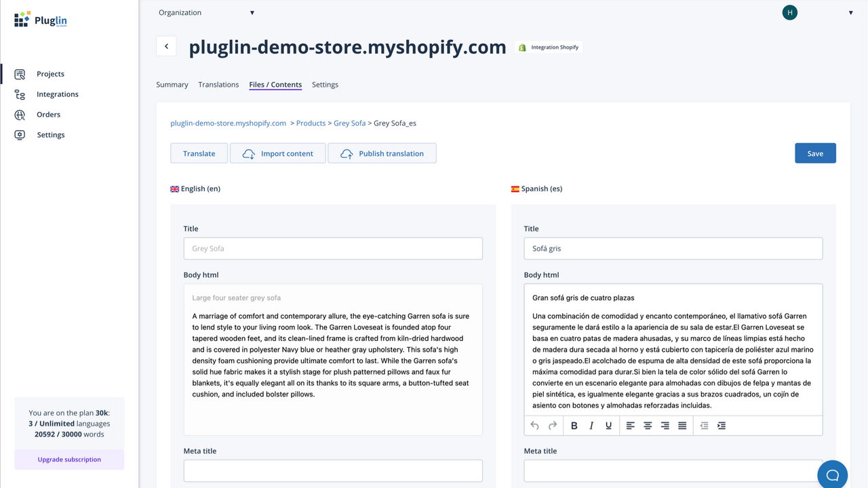Align text left
This screenshot has width=868, height=488.
(630, 426)
